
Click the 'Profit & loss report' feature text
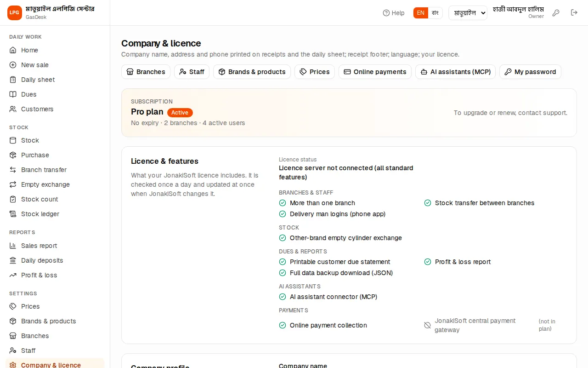point(463,262)
